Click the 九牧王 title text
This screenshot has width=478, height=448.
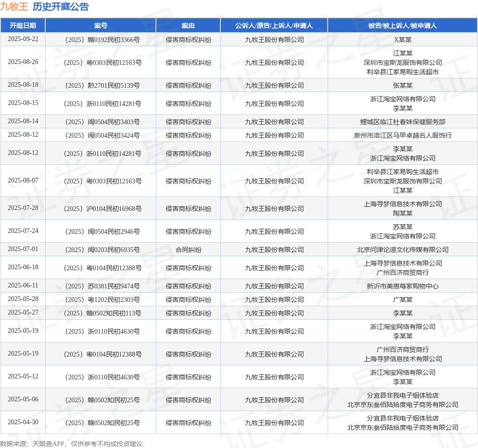click(14, 7)
